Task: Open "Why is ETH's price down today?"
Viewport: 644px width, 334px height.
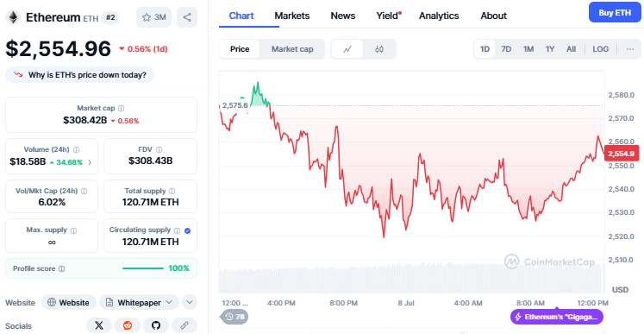Action: pos(79,75)
